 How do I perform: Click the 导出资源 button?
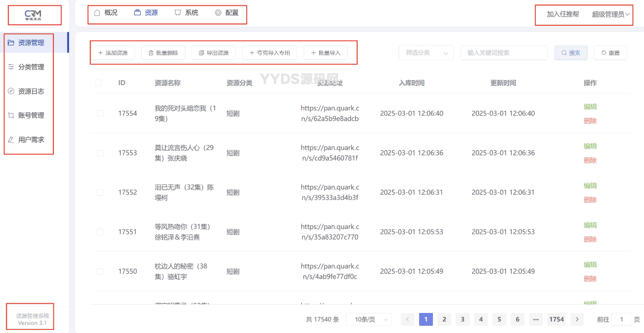pos(214,53)
